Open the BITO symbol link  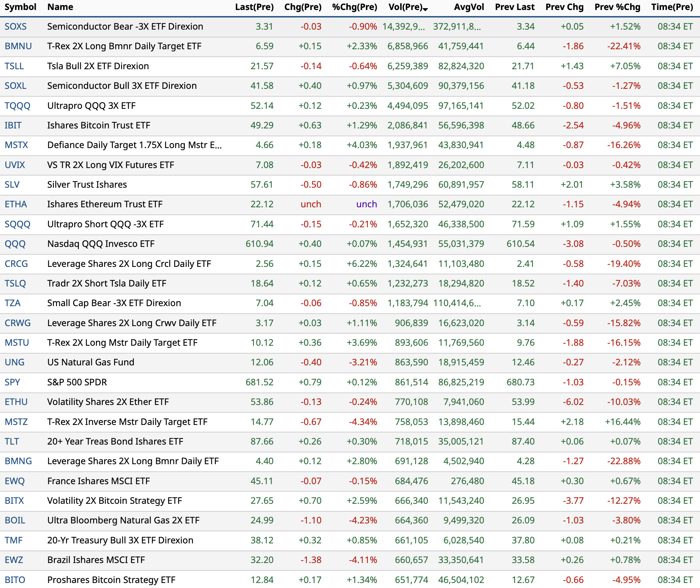(x=15, y=580)
